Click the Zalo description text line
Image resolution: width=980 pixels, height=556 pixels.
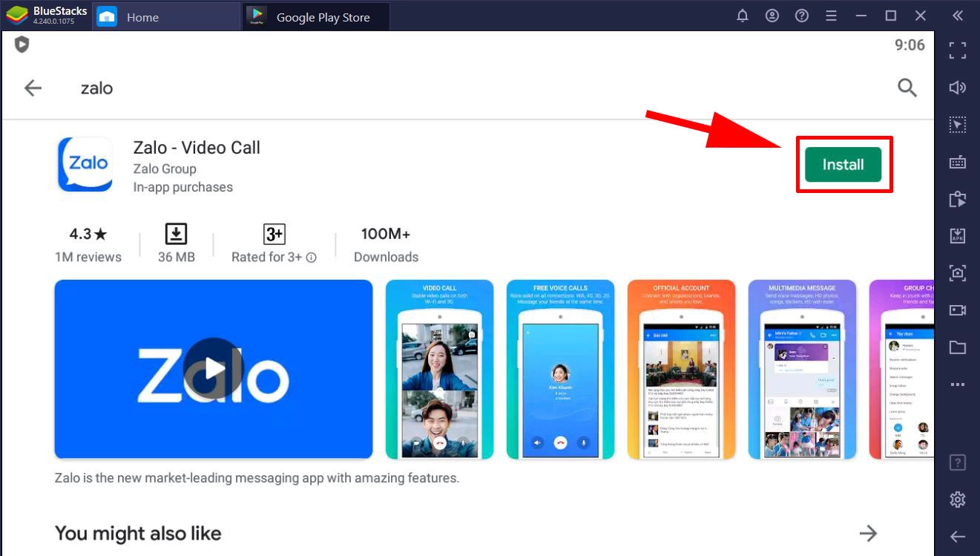(257, 478)
